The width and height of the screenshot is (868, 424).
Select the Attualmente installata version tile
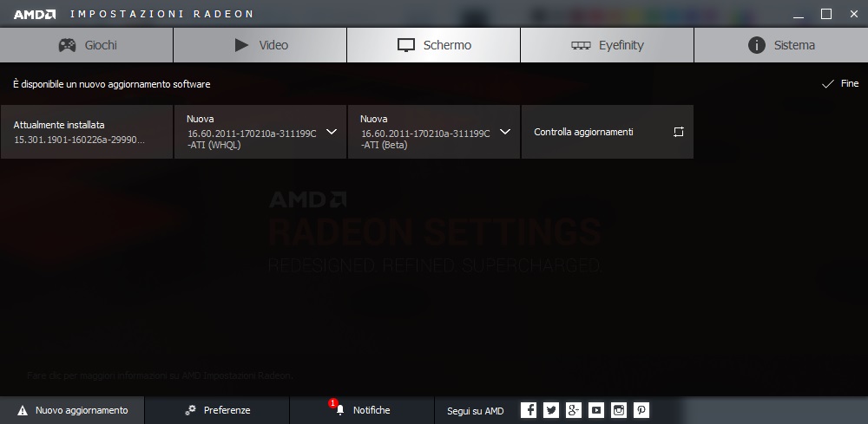[86, 132]
